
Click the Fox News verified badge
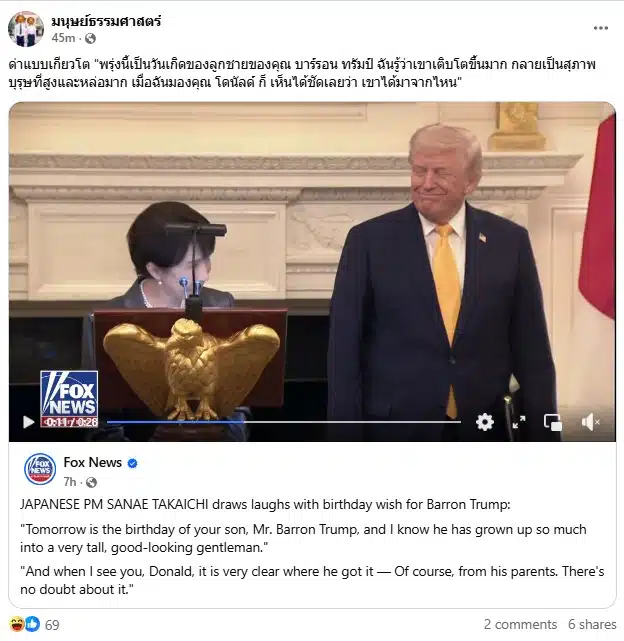(132, 463)
